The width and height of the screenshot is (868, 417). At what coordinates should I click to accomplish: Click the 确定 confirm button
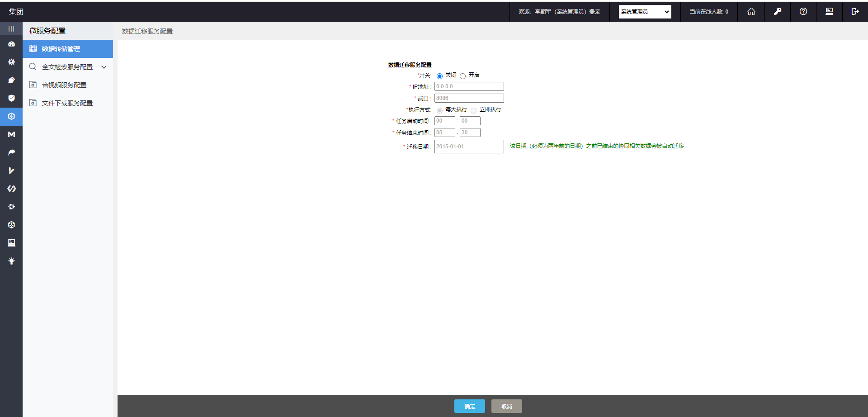470,406
